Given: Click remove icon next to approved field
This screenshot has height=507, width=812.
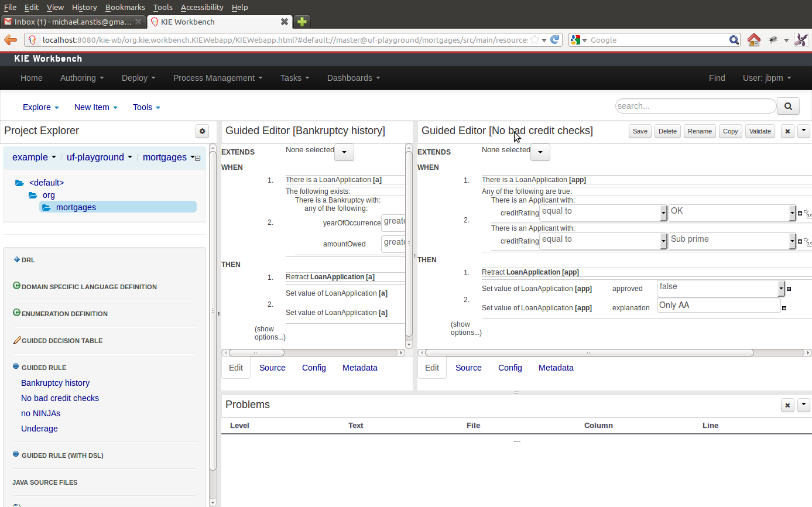Looking at the screenshot, I should pos(789,289).
